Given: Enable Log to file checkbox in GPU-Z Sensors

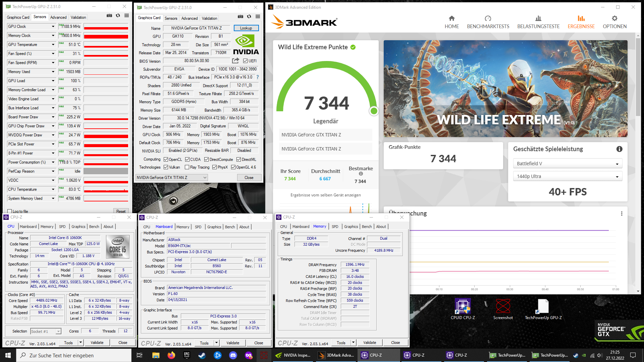Looking at the screenshot, I should [10, 212].
